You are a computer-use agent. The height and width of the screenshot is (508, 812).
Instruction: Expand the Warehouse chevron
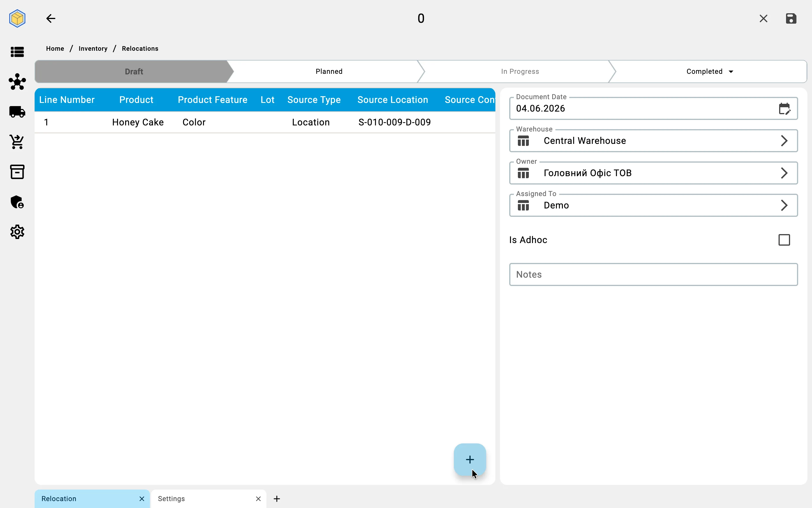click(784, 141)
